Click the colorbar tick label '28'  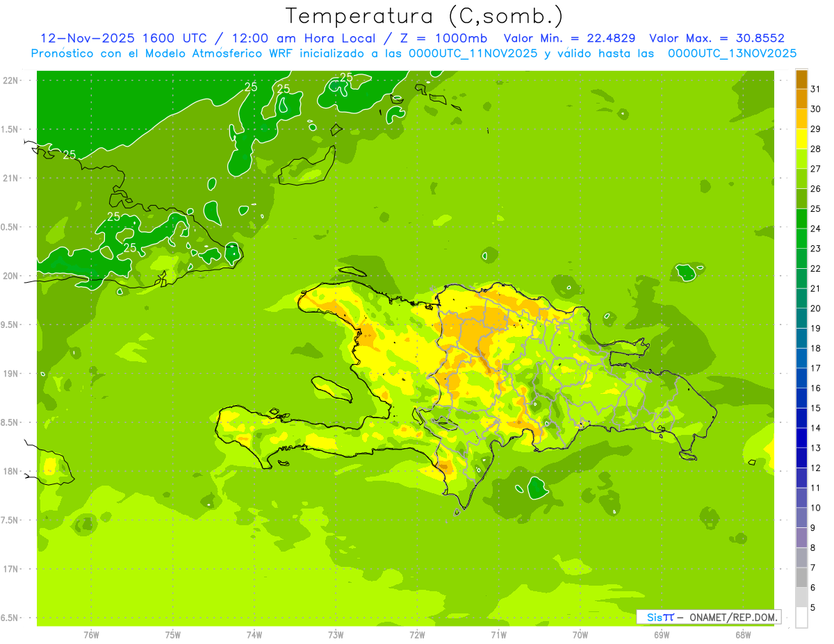click(815, 149)
